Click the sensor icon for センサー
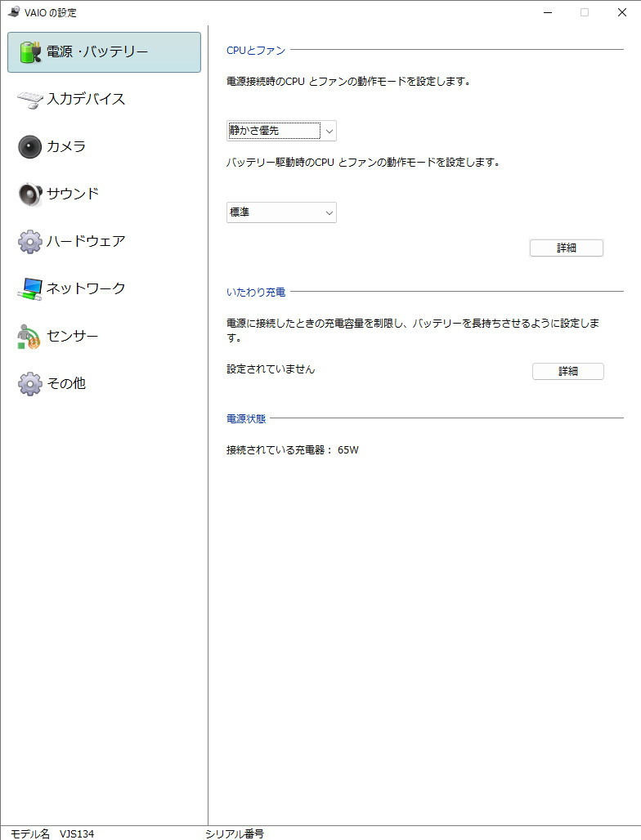641x840 pixels. (x=29, y=337)
